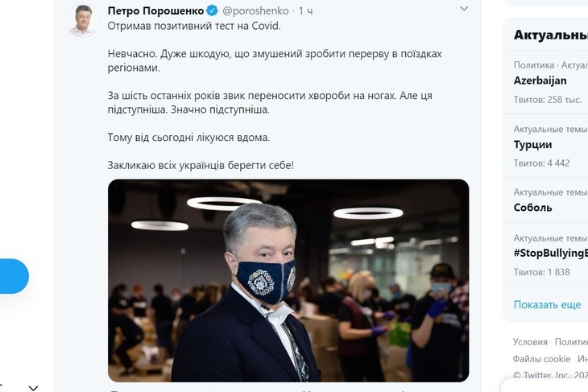Open the tweet options chevron menu
Viewport: 588px width, 392px height.
[464, 9]
